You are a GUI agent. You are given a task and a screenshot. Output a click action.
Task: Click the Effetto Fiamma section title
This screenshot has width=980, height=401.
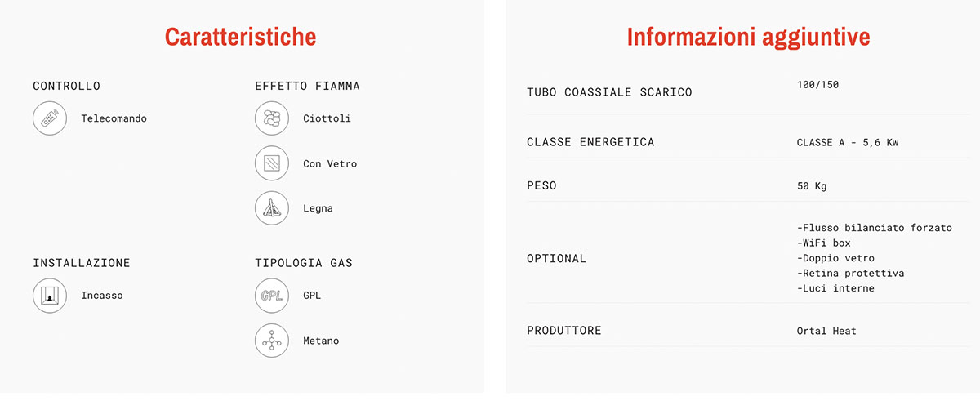click(307, 86)
